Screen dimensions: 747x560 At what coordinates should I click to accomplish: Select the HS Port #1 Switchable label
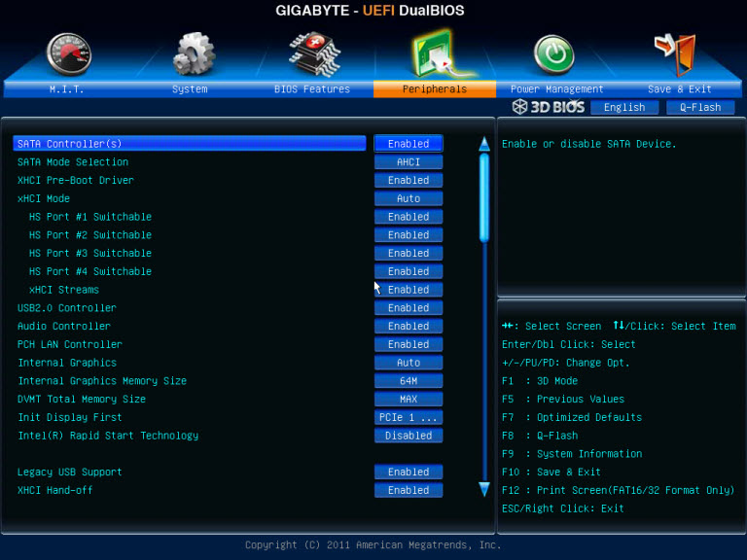point(90,217)
